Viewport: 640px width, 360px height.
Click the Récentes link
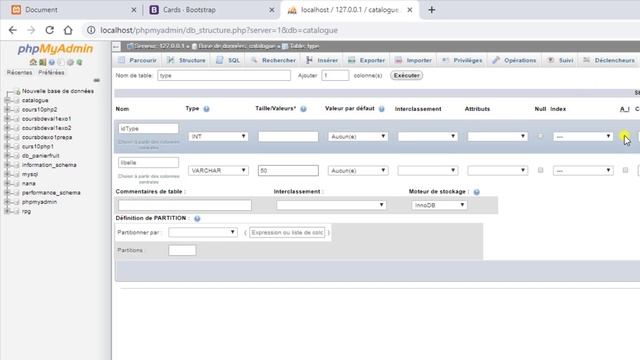[19, 73]
